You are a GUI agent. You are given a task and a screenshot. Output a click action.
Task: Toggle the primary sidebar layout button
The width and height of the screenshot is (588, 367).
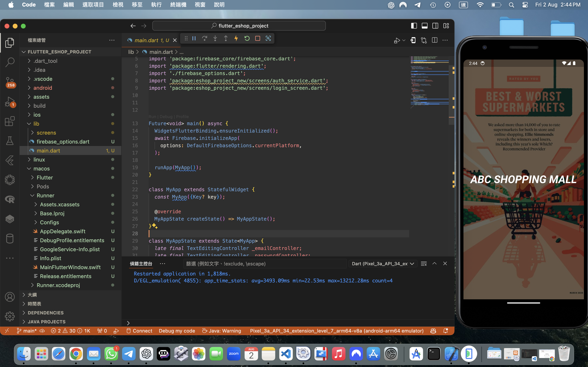click(x=414, y=26)
